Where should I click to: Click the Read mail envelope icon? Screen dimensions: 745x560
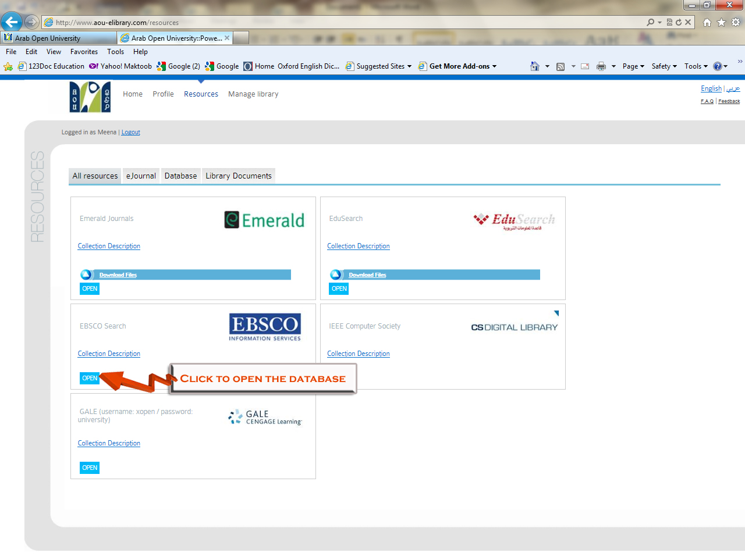[x=585, y=66]
